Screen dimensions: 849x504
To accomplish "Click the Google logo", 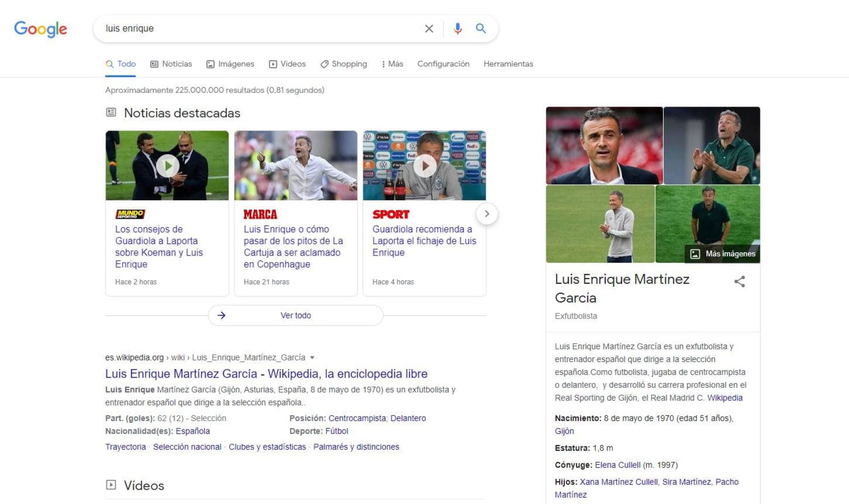I will pyautogui.click(x=41, y=29).
